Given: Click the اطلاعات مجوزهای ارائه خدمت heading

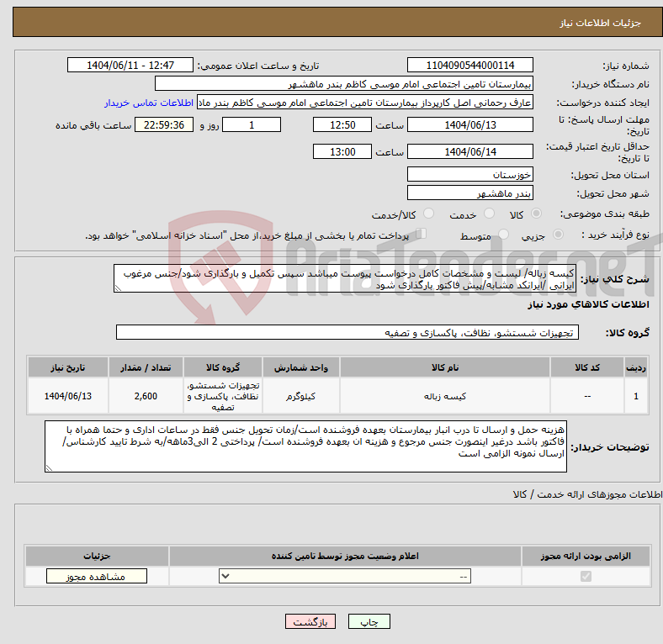Looking at the screenshot, I should click(x=587, y=494).
